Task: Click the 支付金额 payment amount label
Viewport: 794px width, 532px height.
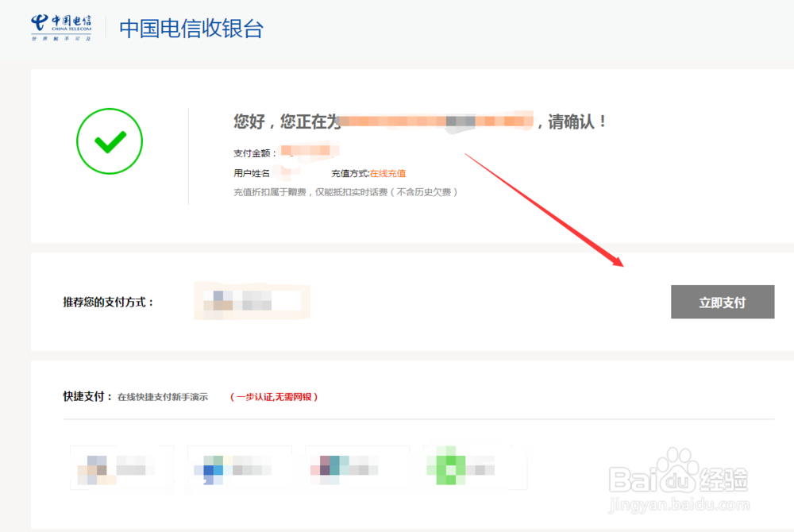Action: (254, 153)
